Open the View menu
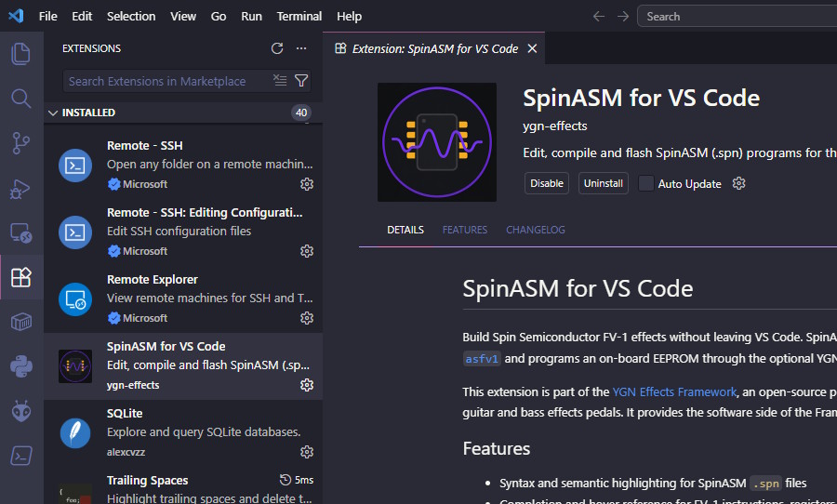Viewport: 837px width, 504px height. point(183,17)
